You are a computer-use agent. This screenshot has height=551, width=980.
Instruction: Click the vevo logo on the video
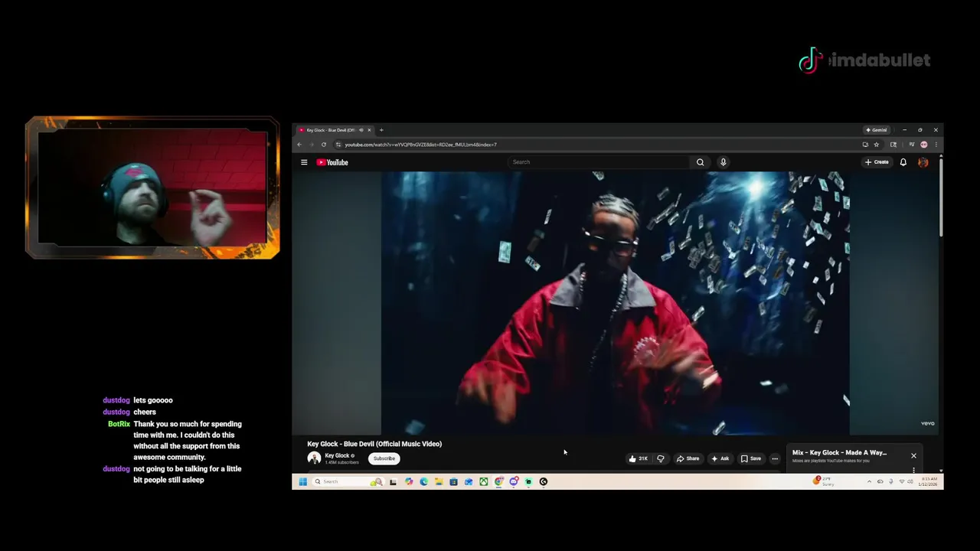927,423
